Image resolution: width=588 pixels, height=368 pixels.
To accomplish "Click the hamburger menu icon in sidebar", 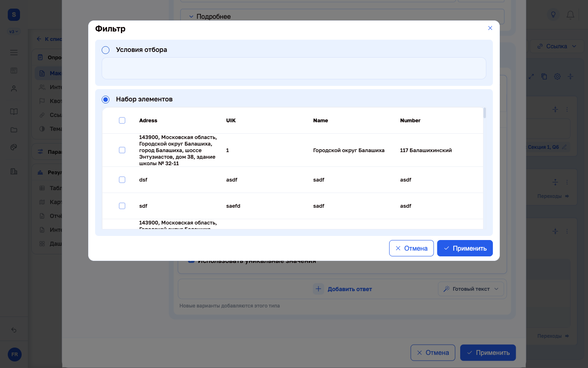I will click(14, 52).
